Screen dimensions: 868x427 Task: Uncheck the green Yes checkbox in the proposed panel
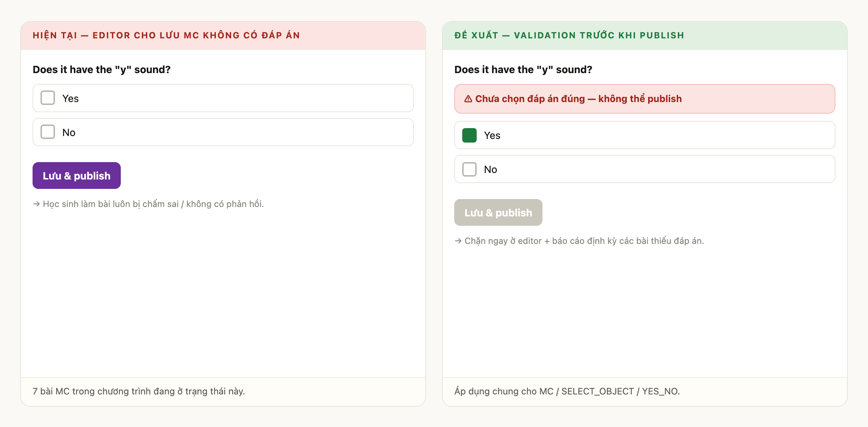[469, 135]
